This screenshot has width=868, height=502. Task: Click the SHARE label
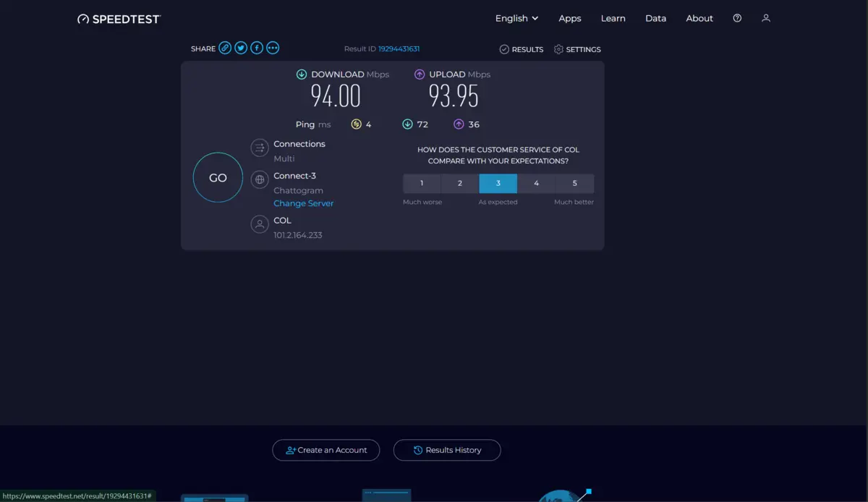coord(203,49)
